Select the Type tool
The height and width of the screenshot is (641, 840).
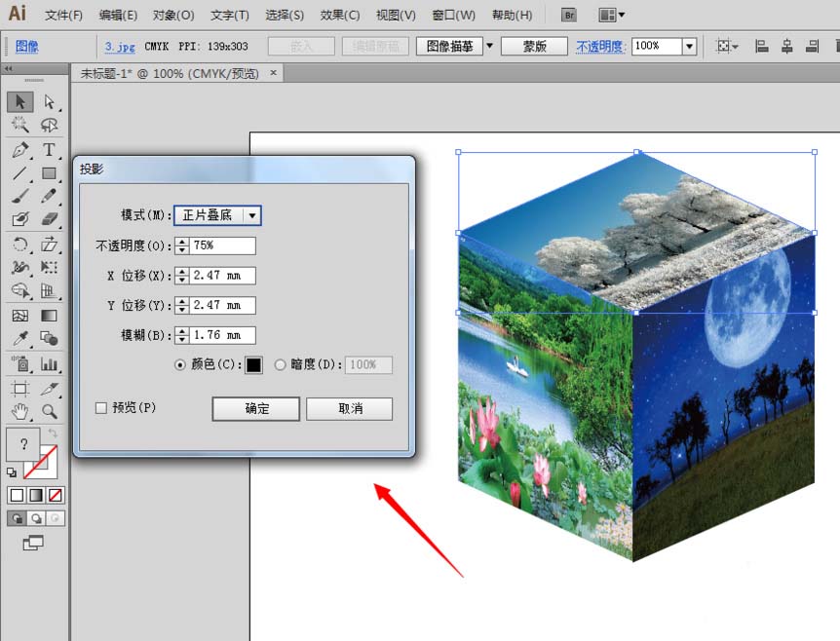point(50,150)
